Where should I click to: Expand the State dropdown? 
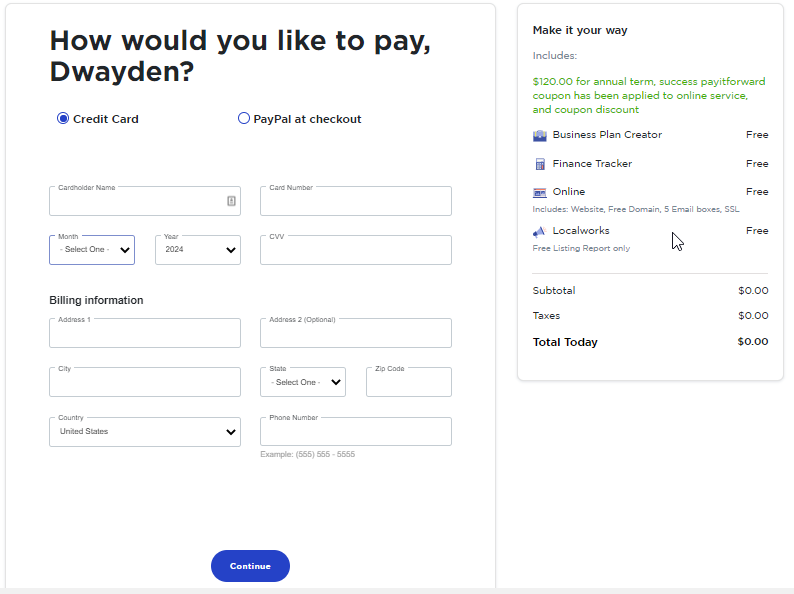307,382
